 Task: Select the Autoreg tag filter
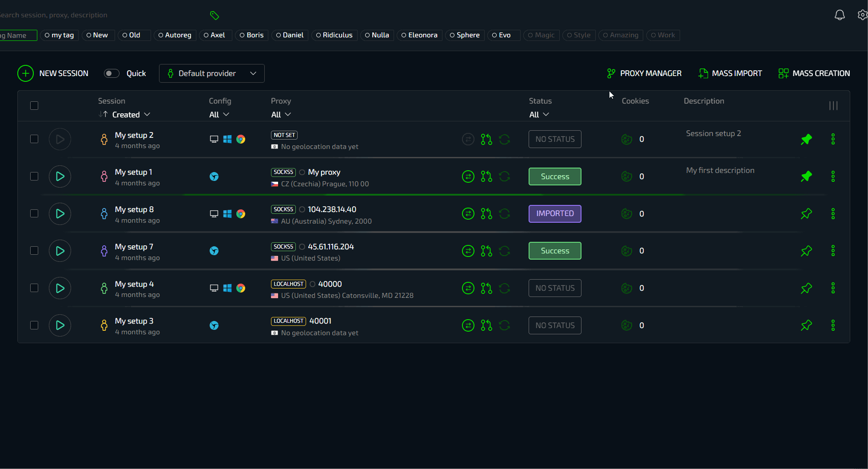pyautogui.click(x=175, y=35)
